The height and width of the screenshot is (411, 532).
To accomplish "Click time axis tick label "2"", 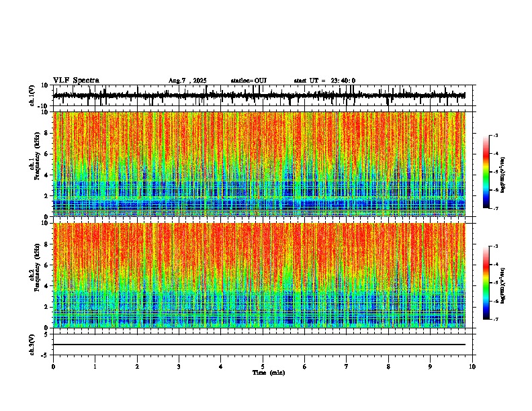I will pos(137,367).
